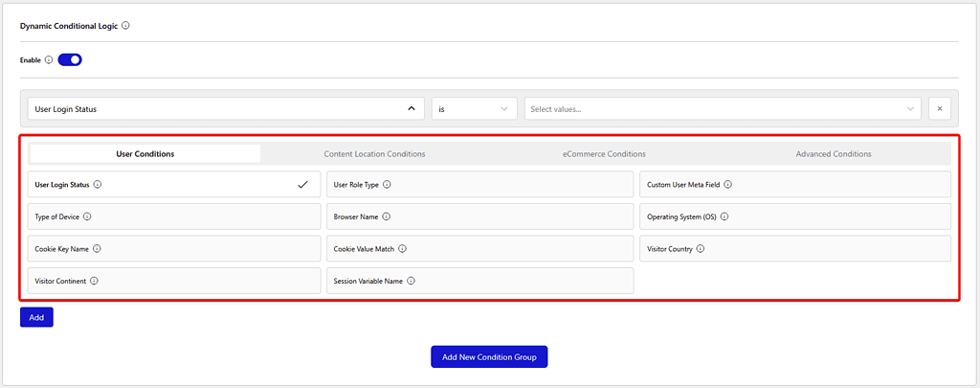Click the Add button
980x388 pixels.
[x=37, y=317]
